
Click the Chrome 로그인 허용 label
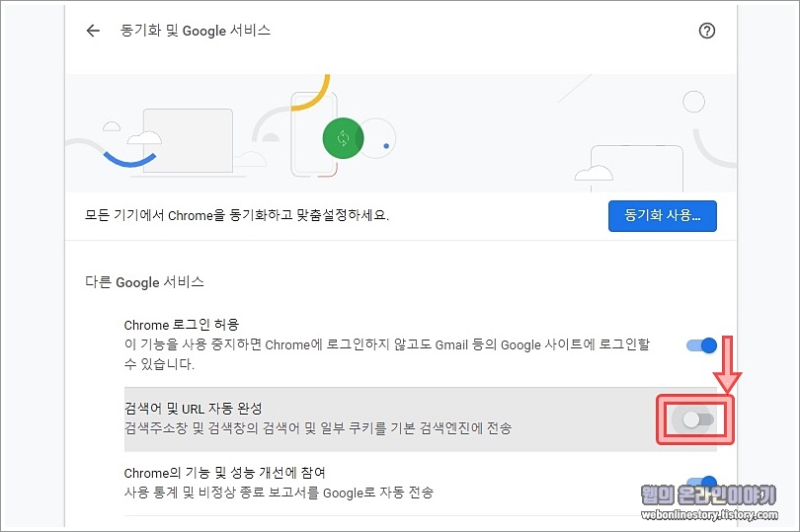[x=182, y=325]
